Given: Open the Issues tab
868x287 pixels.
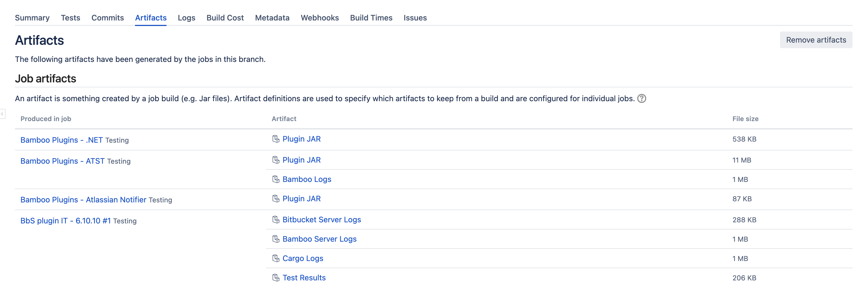Looking at the screenshot, I should tap(415, 18).
